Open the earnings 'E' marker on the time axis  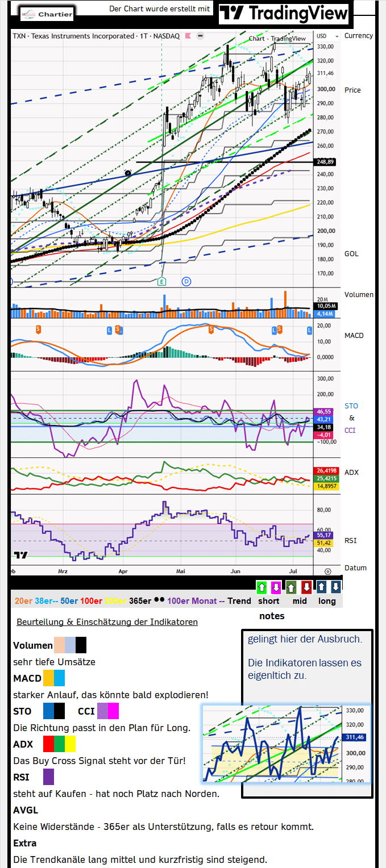coord(162,281)
